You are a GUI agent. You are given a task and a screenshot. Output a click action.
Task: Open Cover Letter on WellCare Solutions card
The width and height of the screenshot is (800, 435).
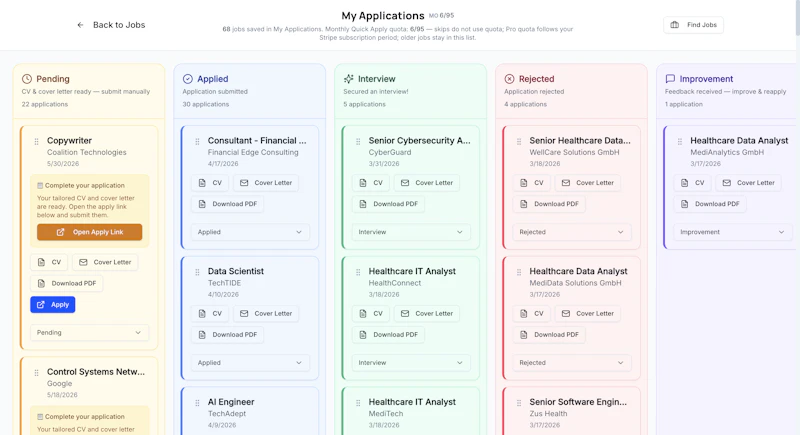[588, 183]
